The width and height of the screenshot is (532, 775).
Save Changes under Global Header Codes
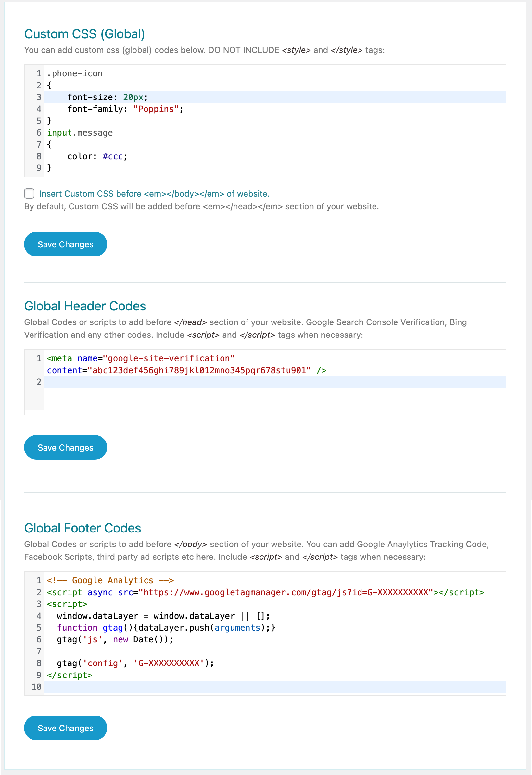point(65,447)
